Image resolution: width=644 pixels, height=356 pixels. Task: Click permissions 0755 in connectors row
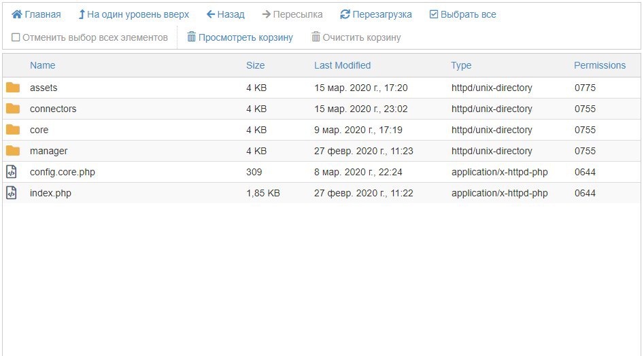585,109
